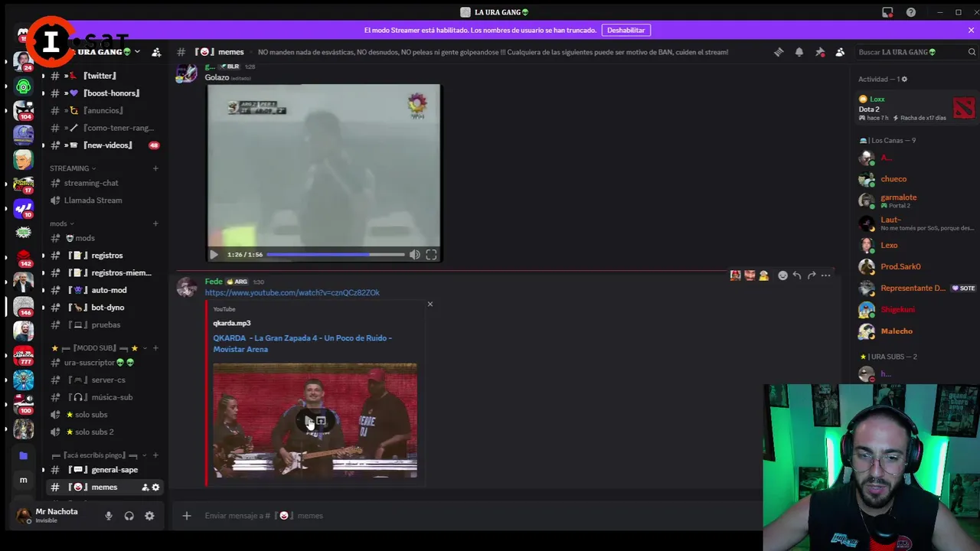Show pinned messages pin icon
This screenshot has width=980, height=551.
[x=820, y=52]
